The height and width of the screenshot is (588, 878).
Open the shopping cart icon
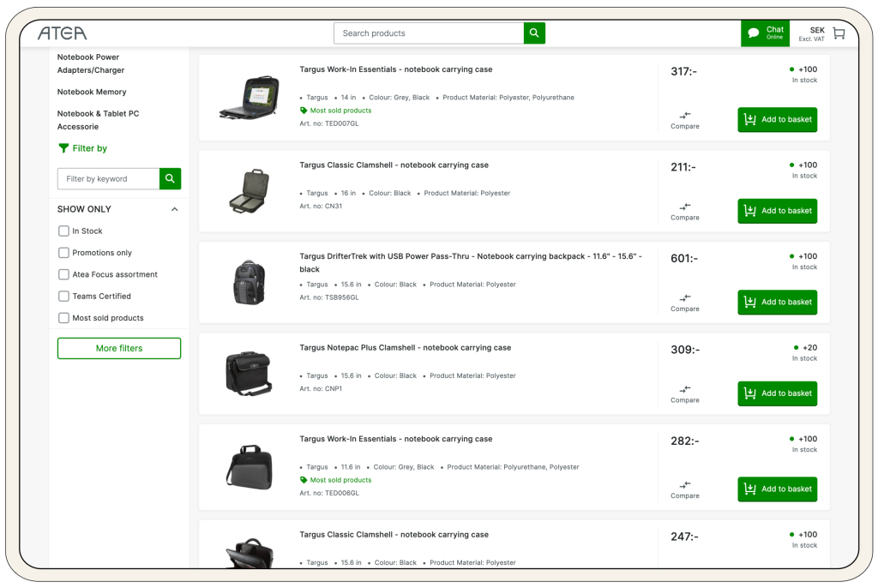point(839,33)
